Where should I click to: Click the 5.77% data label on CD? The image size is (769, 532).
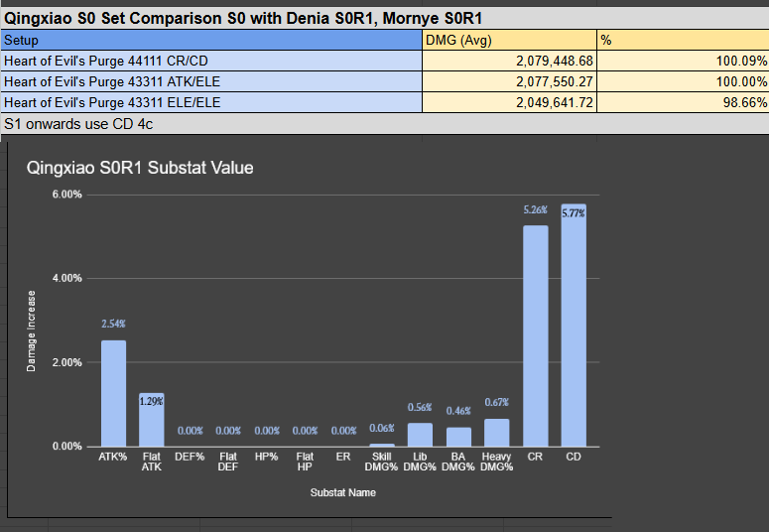[x=574, y=213]
